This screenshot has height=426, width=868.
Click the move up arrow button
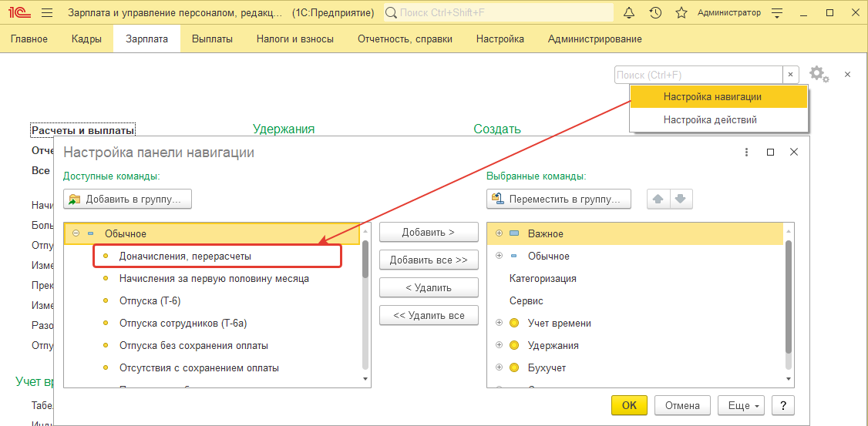(x=658, y=199)
